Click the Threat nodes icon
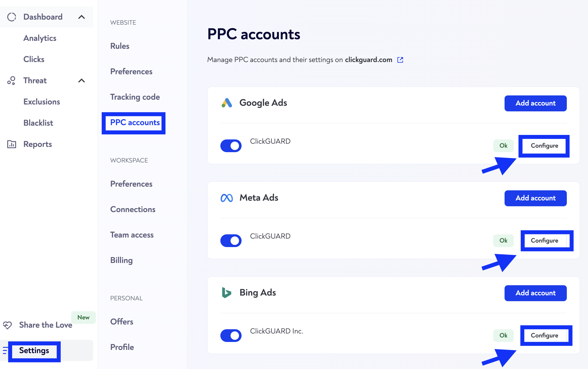Screen dimensions: 588x369 (11, 81)
